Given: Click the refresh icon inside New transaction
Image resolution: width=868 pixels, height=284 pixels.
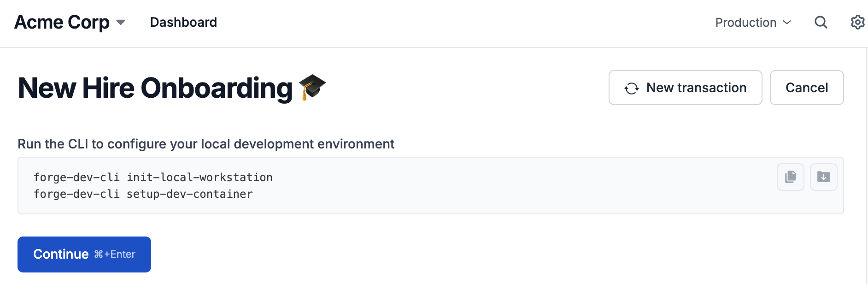Looking at the screenshot, I should pos(632,88).
